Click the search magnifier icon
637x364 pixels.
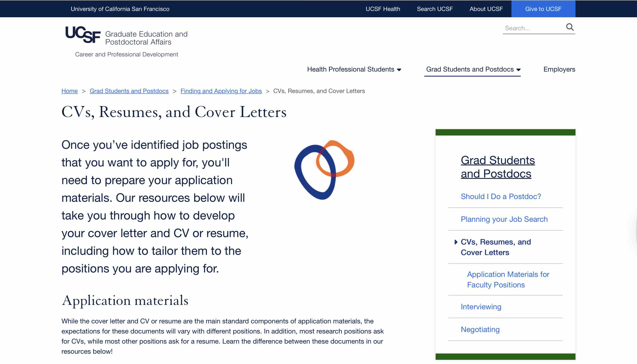[570, 27]
